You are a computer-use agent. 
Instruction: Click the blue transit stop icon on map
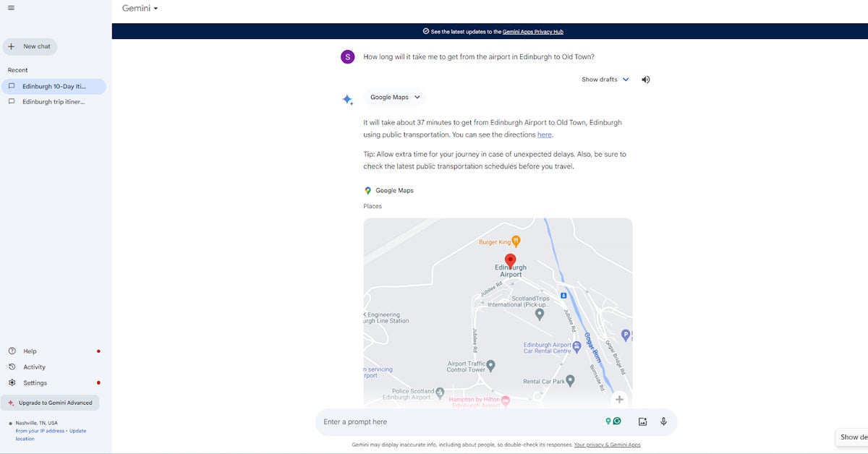coord(563,295)
